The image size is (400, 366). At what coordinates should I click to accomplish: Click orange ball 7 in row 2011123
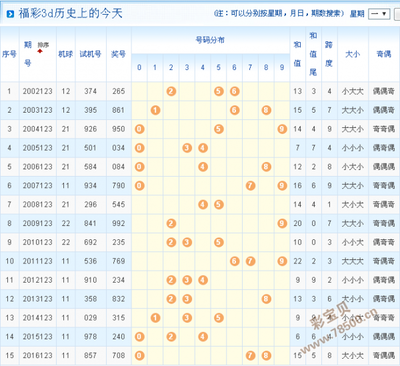click(250, 261)
